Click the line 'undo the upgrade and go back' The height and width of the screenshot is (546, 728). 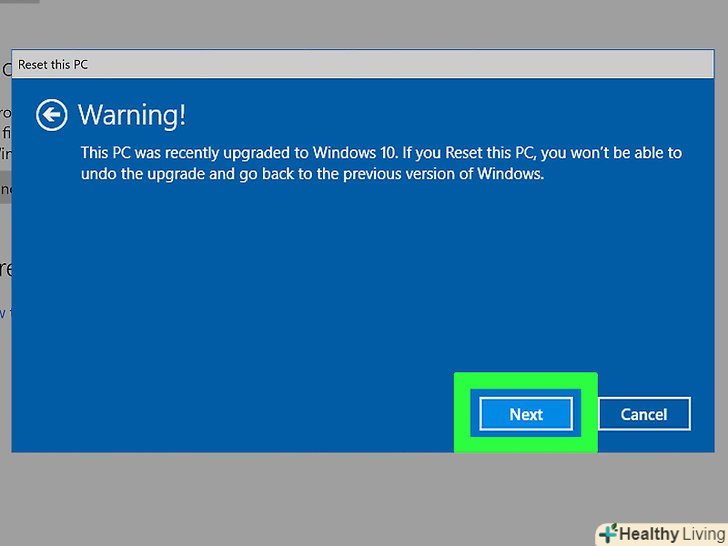point(312,174)
